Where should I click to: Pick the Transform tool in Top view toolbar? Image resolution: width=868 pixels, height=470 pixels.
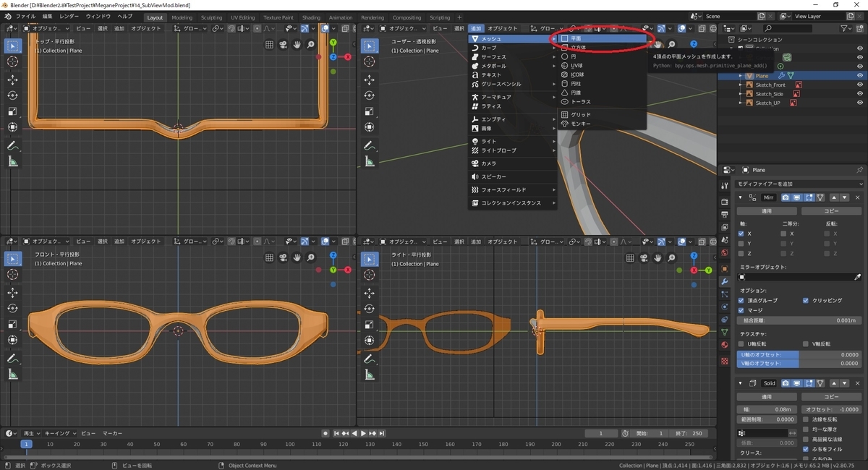tap(12, 127)
